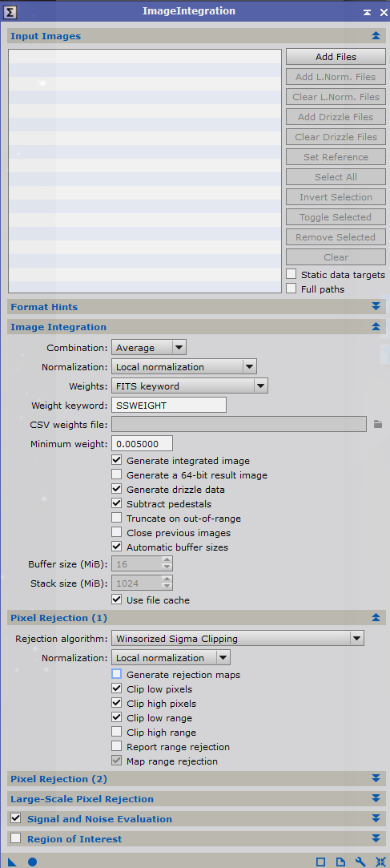The image size is (390, 868).
Task: Expand the Format Hints section
Action: tap(196, 307)
